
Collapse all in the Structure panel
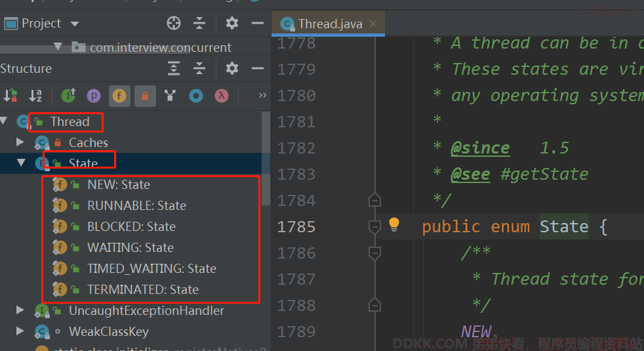(x=199, y=68)
